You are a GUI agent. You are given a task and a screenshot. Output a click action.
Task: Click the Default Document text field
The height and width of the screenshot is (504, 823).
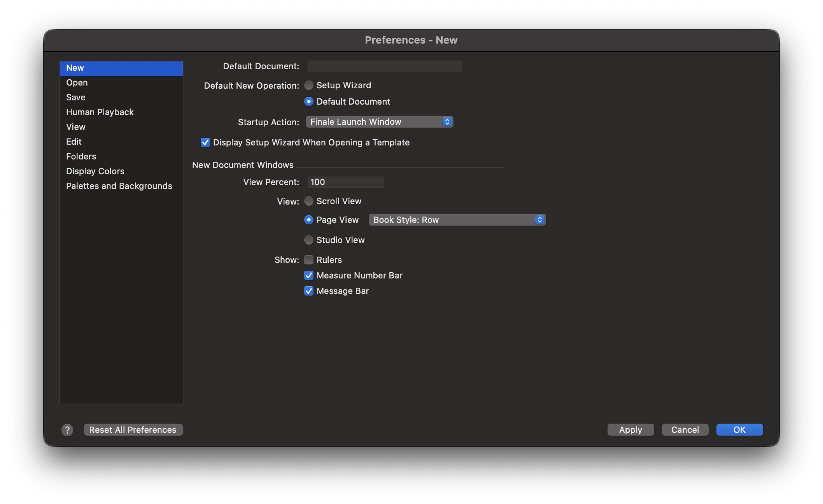click(385, 66)
